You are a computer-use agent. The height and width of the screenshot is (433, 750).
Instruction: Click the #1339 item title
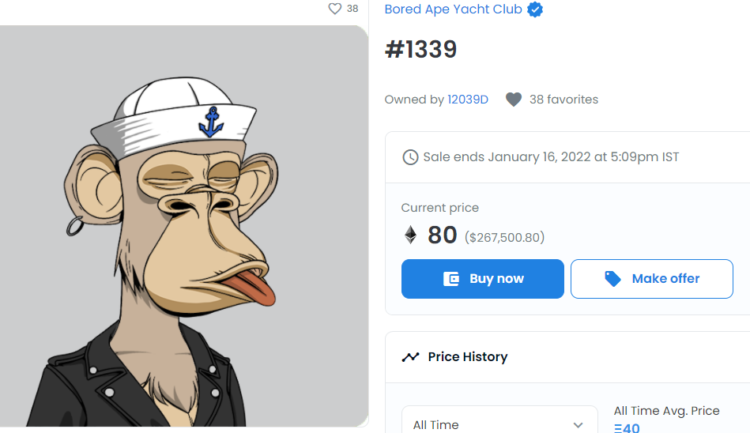coord(421,50)
